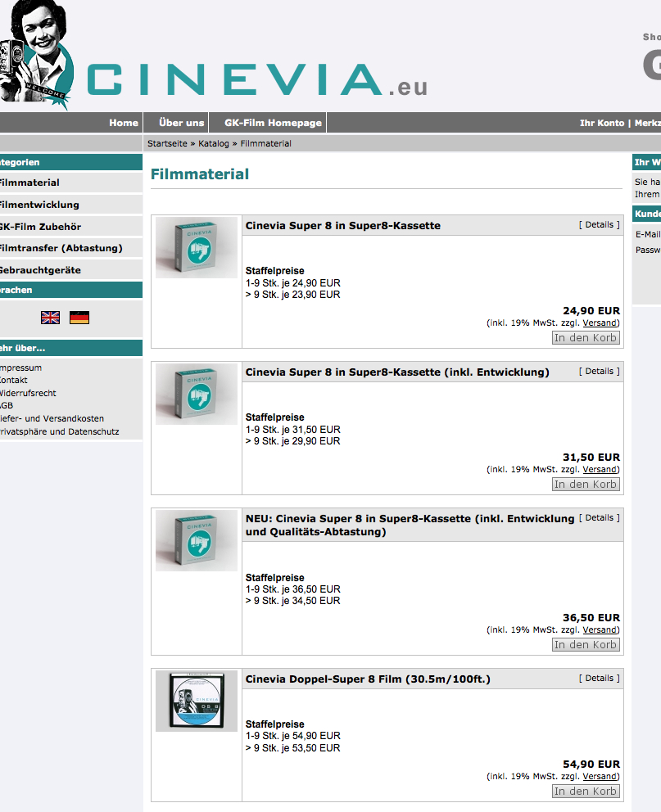Go to Startseite in the breadcrumb
Image resolution: width=661 pixels, height=812 pixels.
[167, 143]
